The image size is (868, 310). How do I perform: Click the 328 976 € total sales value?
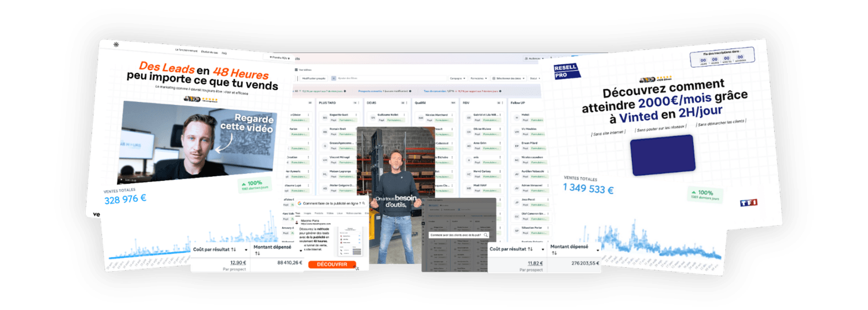click(125, 199)
